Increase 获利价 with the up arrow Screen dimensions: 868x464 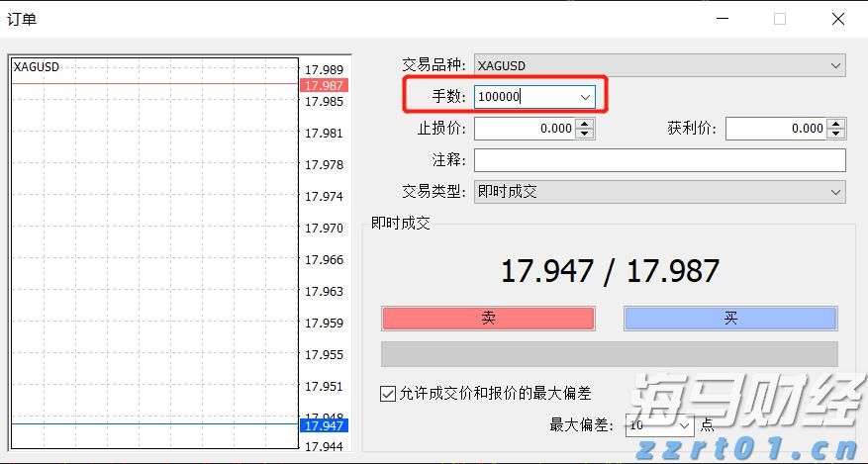[x=836, y=124]
